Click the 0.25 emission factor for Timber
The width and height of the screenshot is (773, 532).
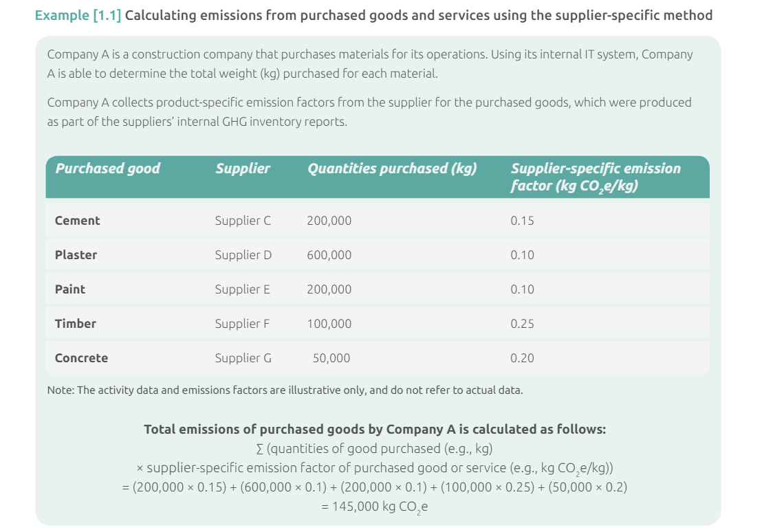point(522,324)
